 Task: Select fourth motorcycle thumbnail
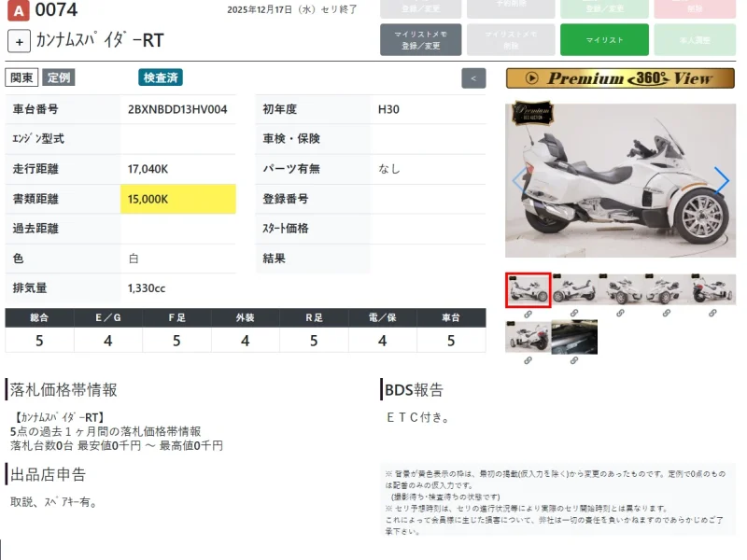(667, 289)
